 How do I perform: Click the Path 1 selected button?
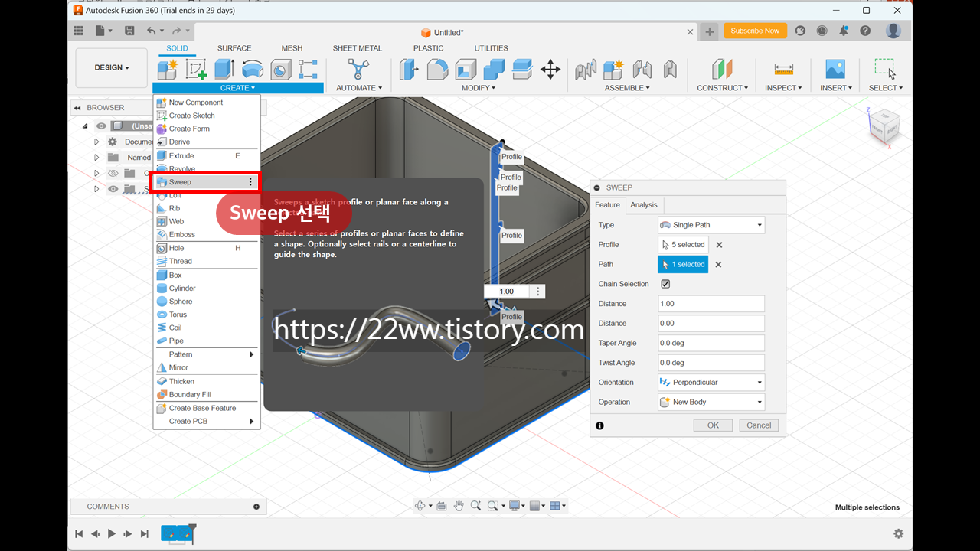683,264
